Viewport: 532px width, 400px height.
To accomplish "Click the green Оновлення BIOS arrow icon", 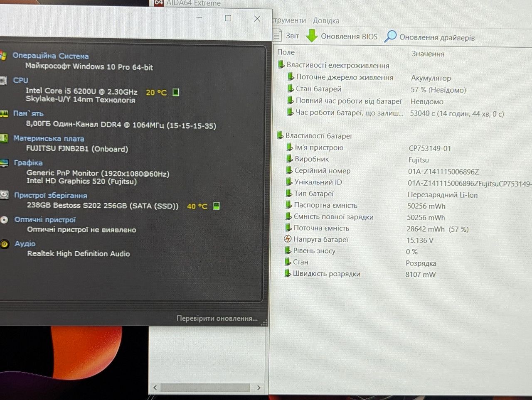I will point(312,36).
